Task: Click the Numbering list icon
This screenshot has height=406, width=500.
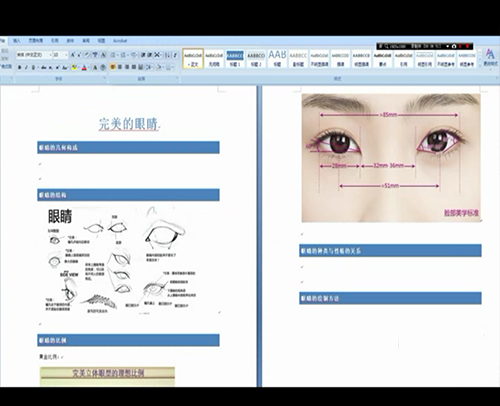Action: [123, 55]
